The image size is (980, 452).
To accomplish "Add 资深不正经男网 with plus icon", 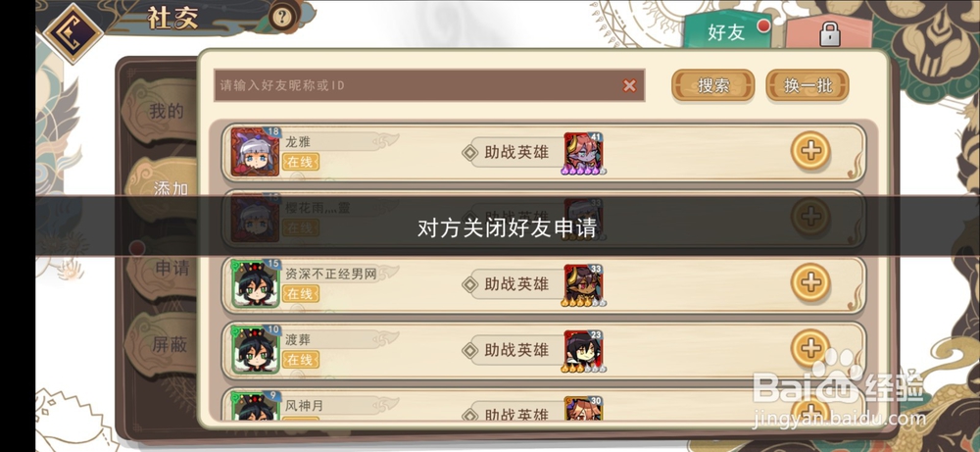I will tap(810, 282).
